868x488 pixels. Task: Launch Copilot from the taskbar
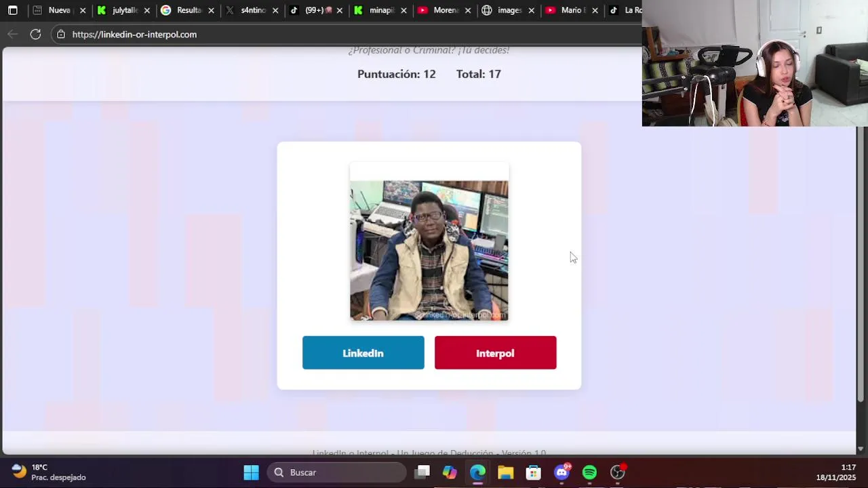(450, 472)
